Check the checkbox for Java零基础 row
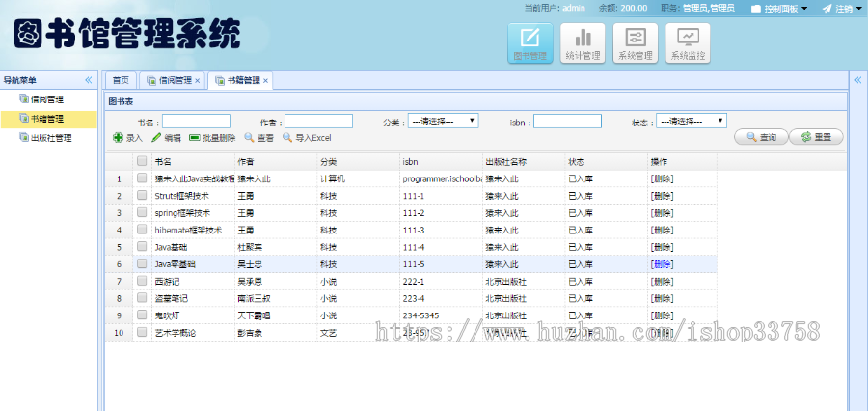 pyautogui.click(x=142, y=263)
